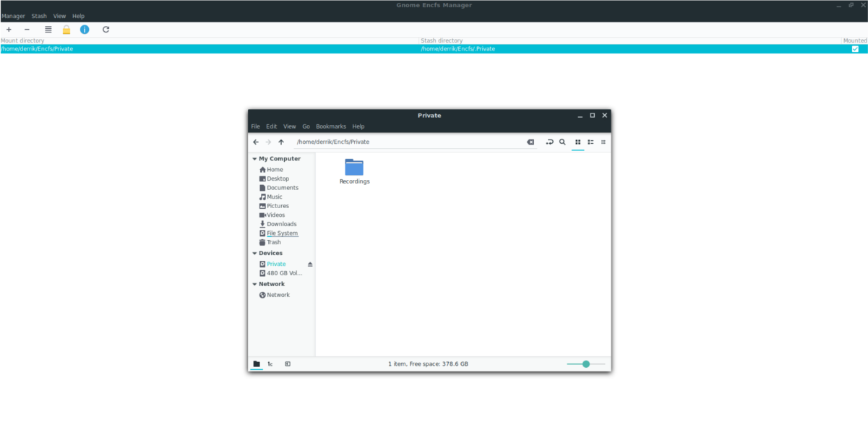The width and height of the screenshot is (868, 443).
Task: Open the Stash menu
Action: (39, 16)
